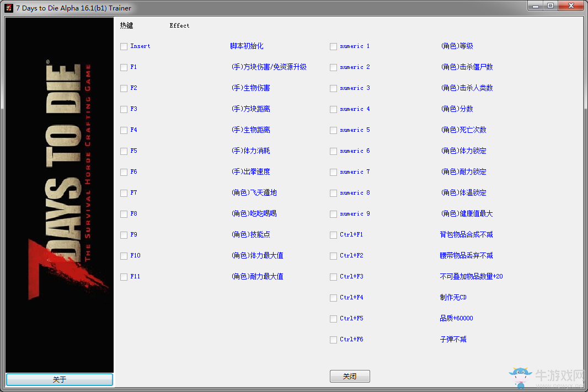This screenshot has width=588, height=392.
Task: Toggle the F11 hotkey checkbox
Action: [124, 277]
